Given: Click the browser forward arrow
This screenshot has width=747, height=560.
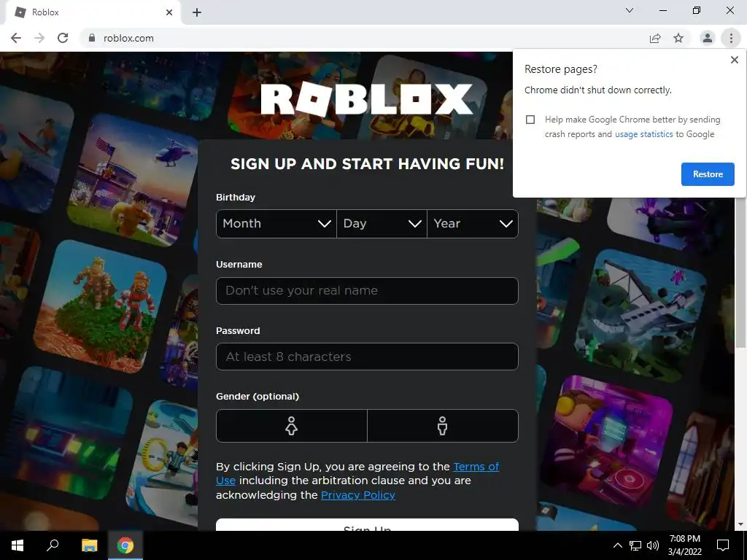Looking at the screenshot, I should click(39, 38).
